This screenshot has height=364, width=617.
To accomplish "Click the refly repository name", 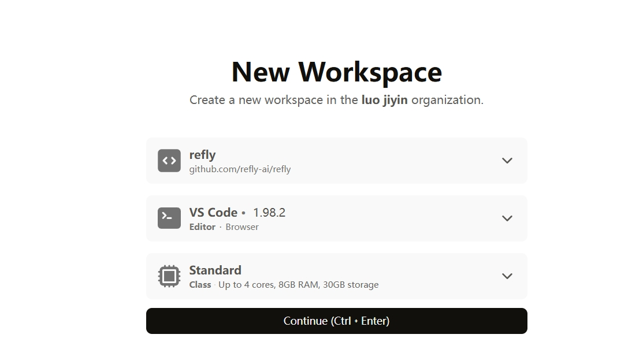I will coord(202,155).
